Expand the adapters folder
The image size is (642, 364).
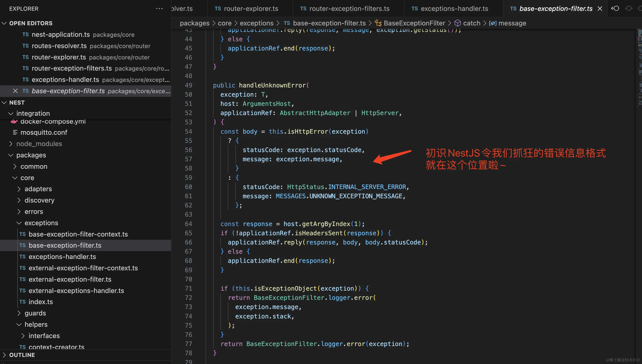(x=19, y=189)
